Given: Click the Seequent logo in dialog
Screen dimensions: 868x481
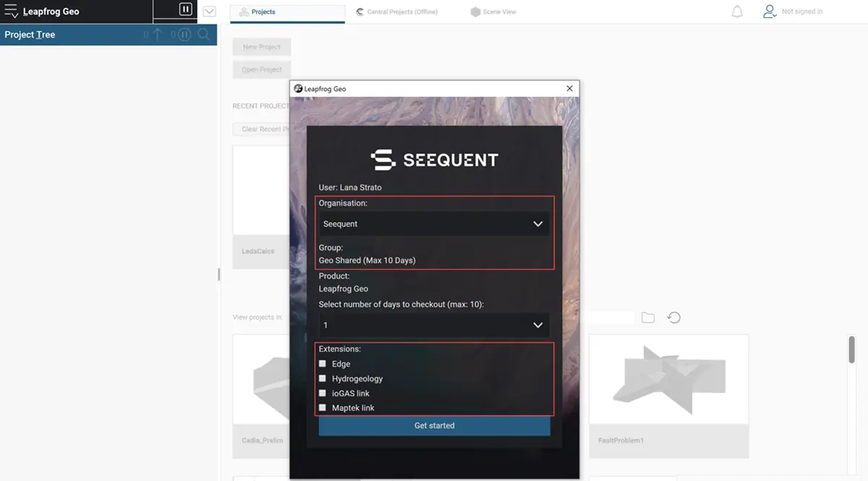Looking at the screenshot, I should coord(434,160).
